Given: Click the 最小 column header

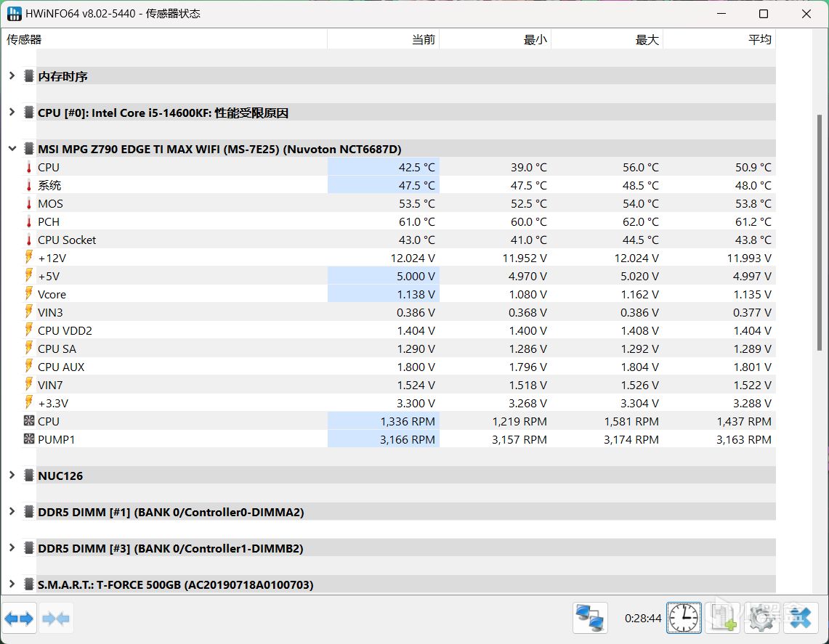Looking at the screenshot, I should (496, 39).
